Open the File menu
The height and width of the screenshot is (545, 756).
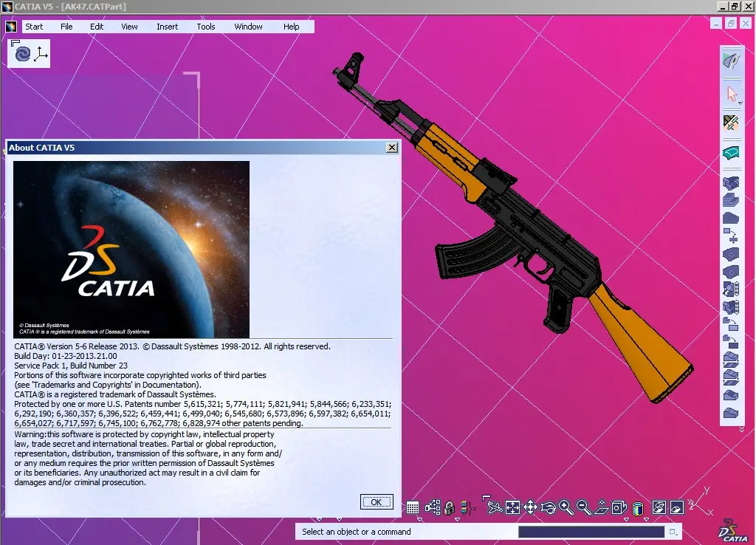[x=66, y=27]
